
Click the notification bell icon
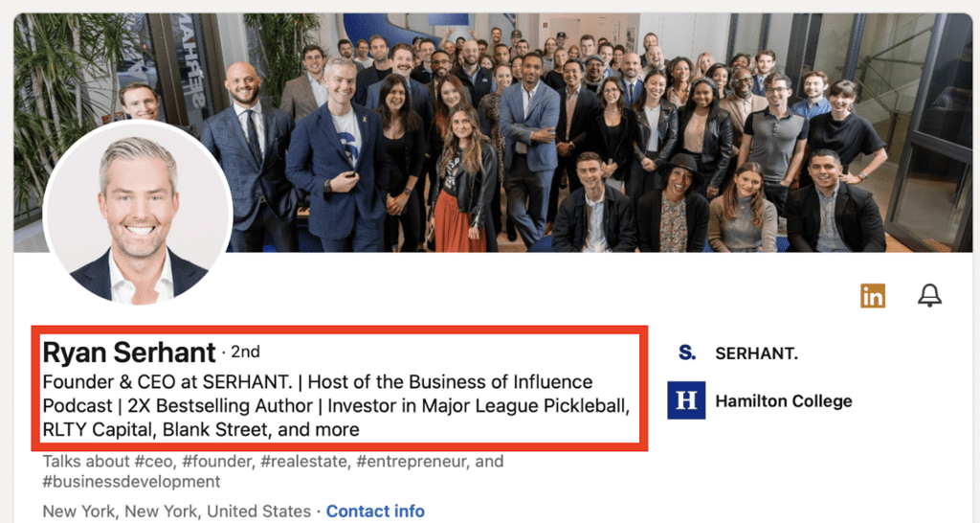[x=929, y=297]
